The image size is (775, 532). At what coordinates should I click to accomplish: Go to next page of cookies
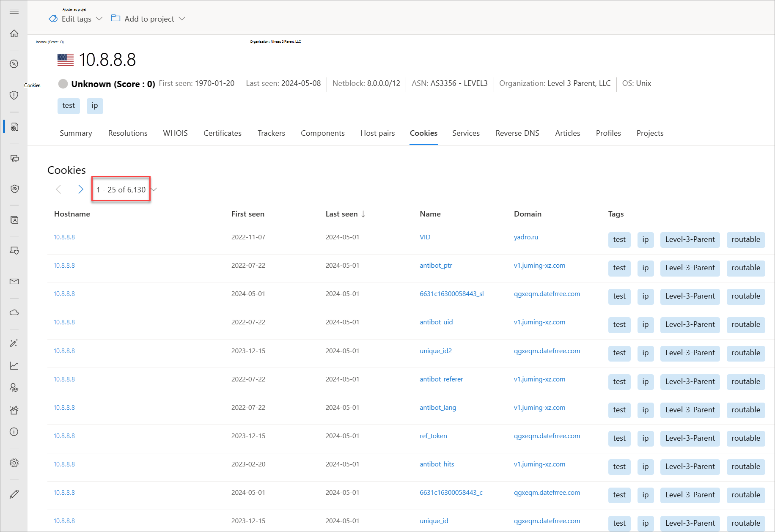click(80, 189)
